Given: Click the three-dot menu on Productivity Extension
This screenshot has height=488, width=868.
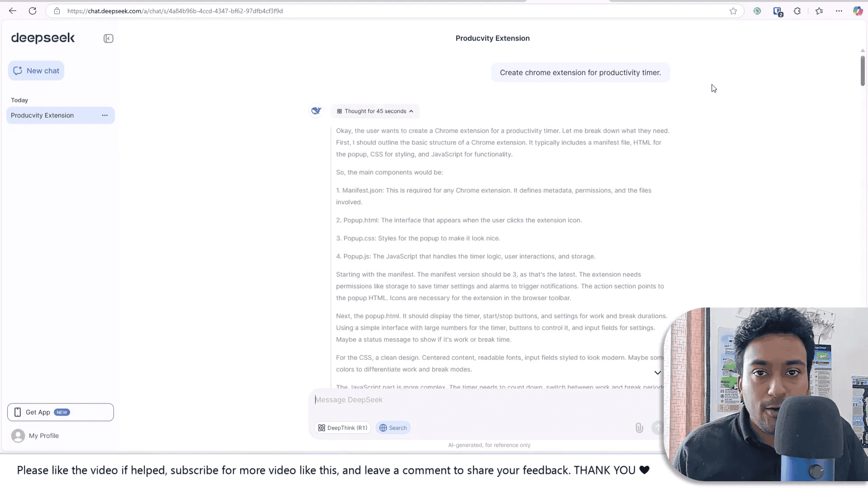Looking at the screenshot, I should (x=105, y=115).
